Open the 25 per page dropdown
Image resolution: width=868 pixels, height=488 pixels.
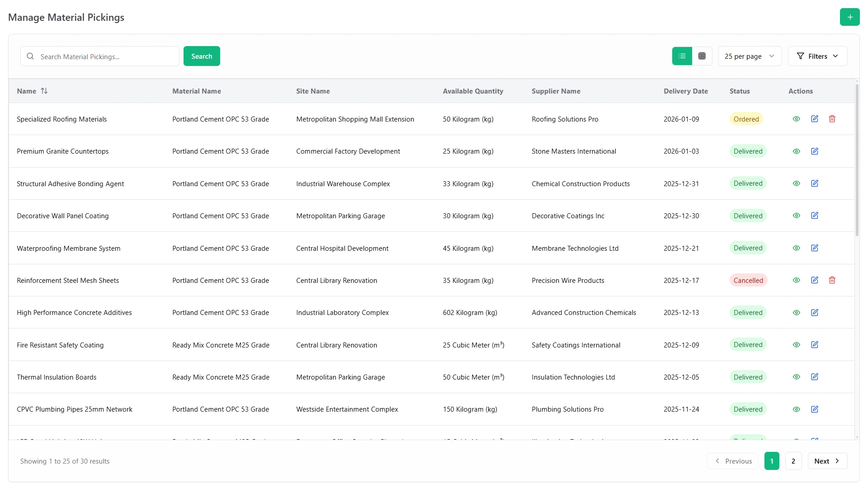click(x=750, y=56)
